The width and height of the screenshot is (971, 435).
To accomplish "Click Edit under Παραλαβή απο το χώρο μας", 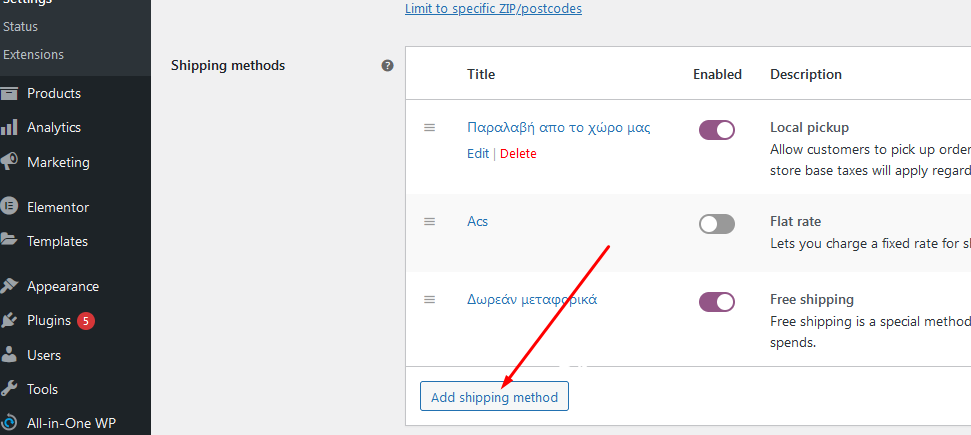I will pos(477,153).
